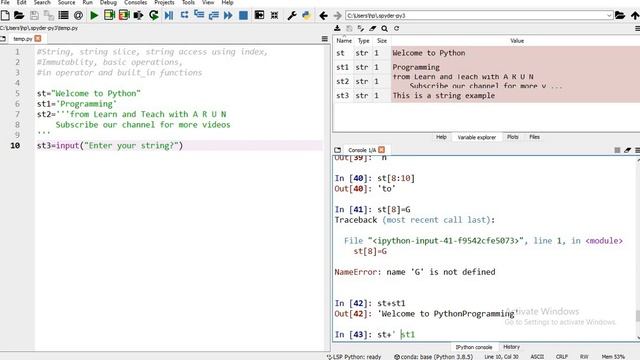Click the fullscreen mode toolbar icon
The height and width of the screenshot is (360, 640).
274,16
